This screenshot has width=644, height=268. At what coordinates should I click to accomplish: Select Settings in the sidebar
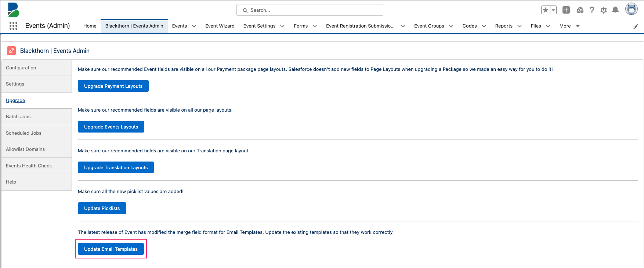point(36,84)
